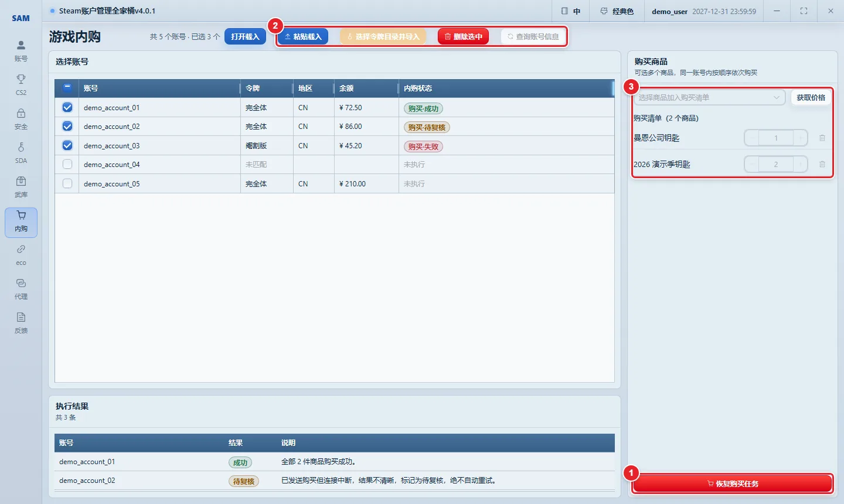Delete 曼恩公司钥匙 via its trash icon
The image size is (844, 504).
(x=822, y=138)
